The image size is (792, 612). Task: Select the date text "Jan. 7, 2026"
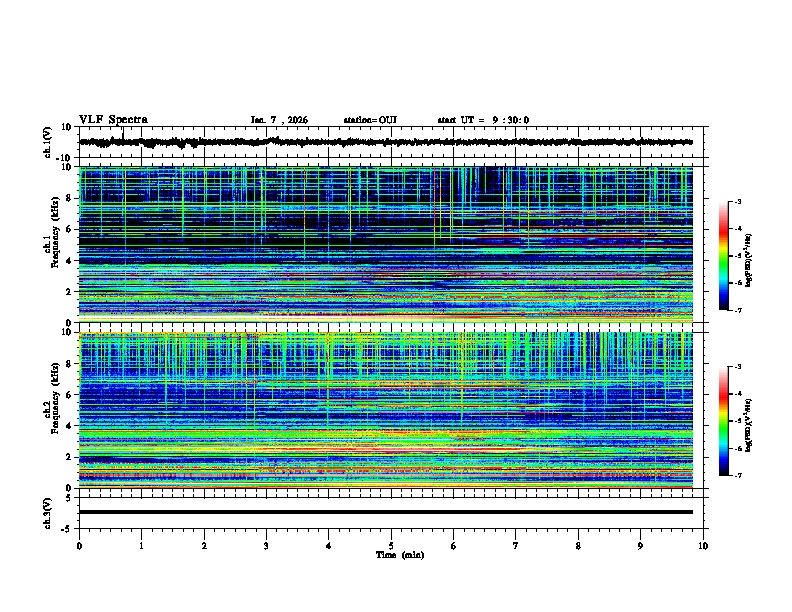coord(279,120)
